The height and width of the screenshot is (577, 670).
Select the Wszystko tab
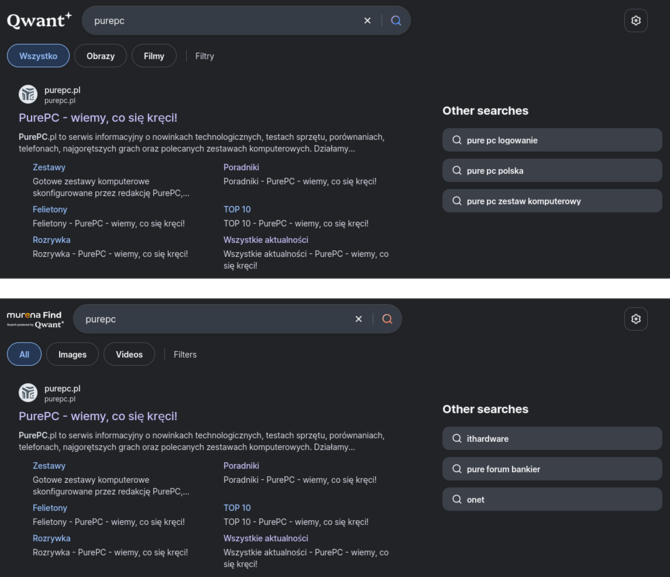coord(38,56)
